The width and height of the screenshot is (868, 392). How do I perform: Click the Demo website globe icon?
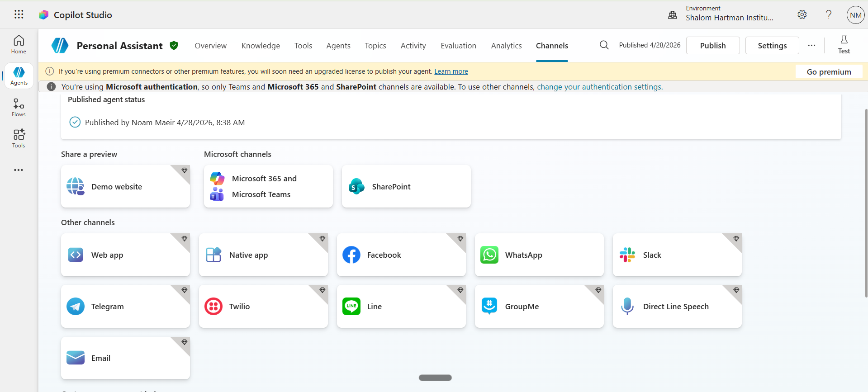(76, 186)
